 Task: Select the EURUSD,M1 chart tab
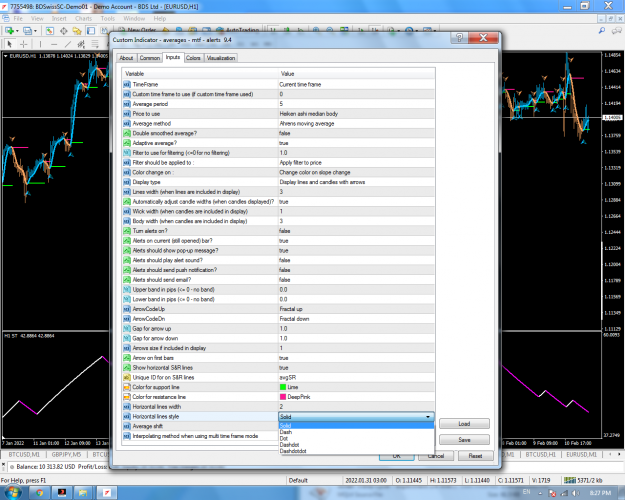click(x=582, y=455)
